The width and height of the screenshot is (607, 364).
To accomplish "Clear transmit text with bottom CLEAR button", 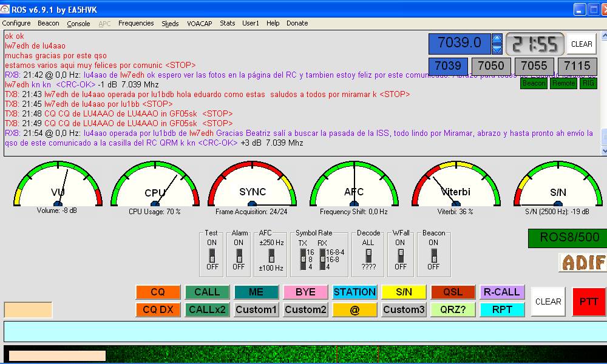I will [548, 302].
